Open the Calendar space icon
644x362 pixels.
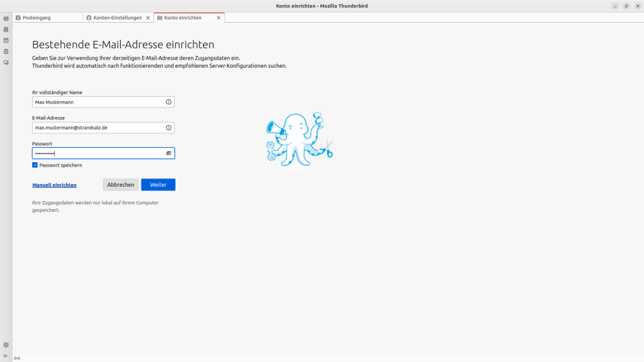(6, 40)
